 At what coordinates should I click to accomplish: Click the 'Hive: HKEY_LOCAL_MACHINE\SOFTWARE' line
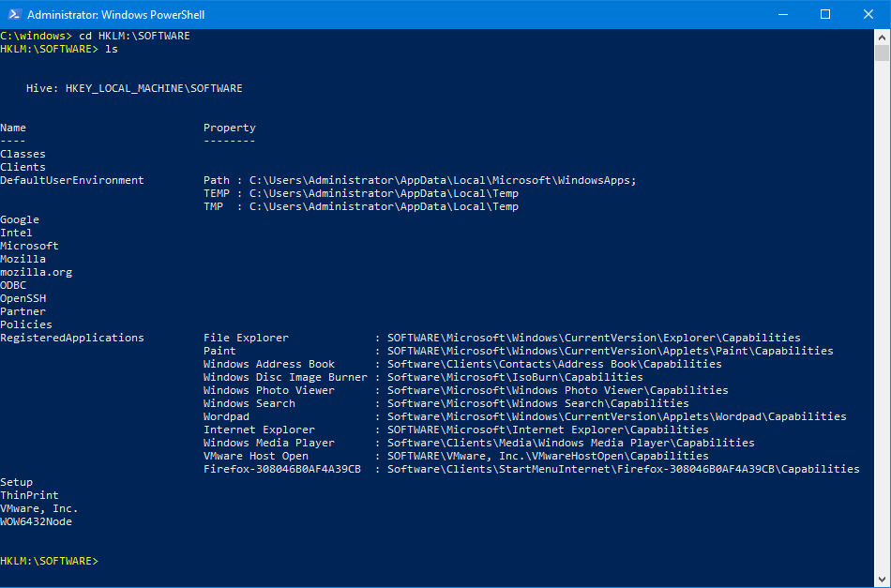[x=134, y=89]
